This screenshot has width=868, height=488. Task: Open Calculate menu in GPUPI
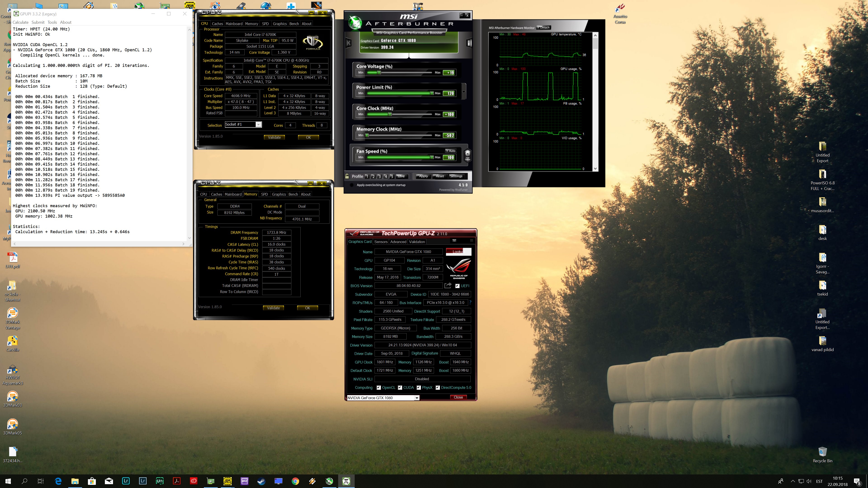pyautogui.click(x=21, y=22)
